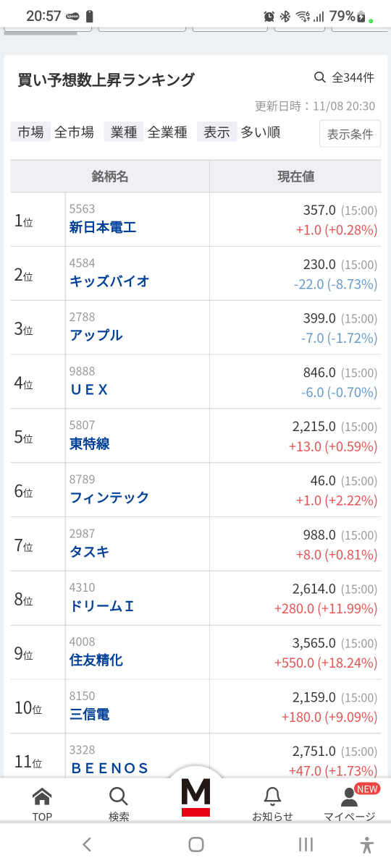
Task: Open マイページ profile icon
Action: (350, 796)
